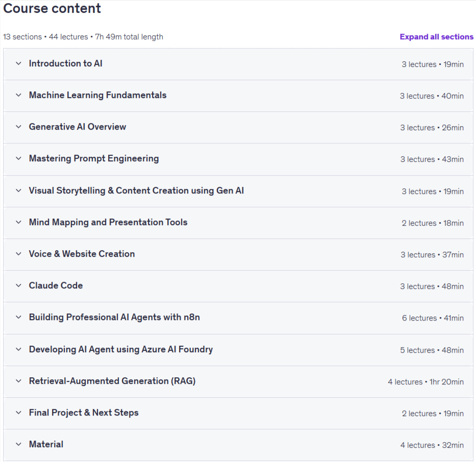Open the Mastering Prompt Engineering title
The height and width of the screenshot is (462, 476).
pyautogui.click(x=94, y=159)
